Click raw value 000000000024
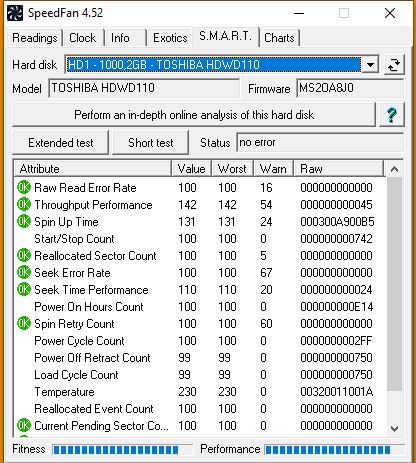Screen dimensions: 416x463 tap(336, 290)
